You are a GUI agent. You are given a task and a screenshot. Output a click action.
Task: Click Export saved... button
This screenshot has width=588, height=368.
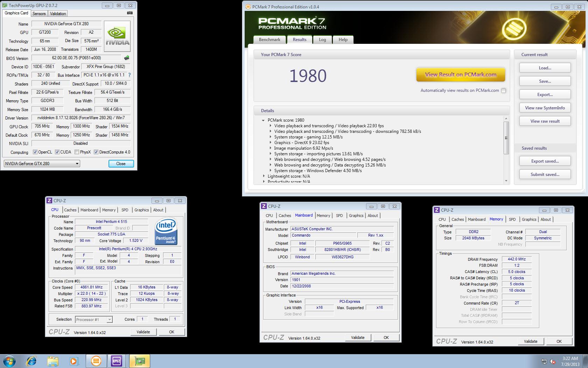pos(545,161)
